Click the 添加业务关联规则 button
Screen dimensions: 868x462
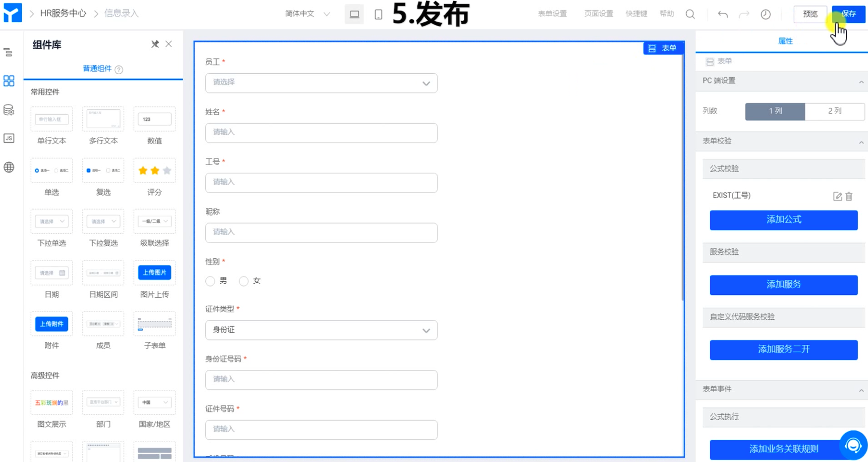tap(784, 449)
